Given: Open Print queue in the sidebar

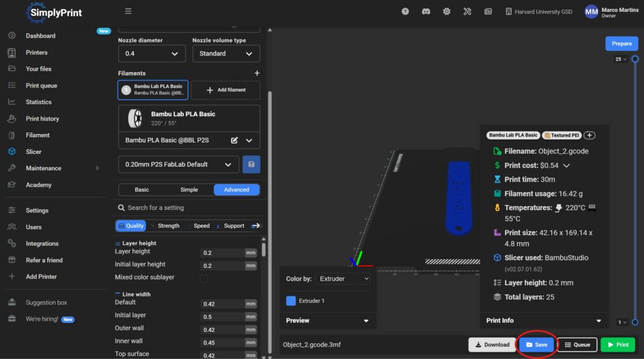Looking at the screenshot, I should pos(42,86).
